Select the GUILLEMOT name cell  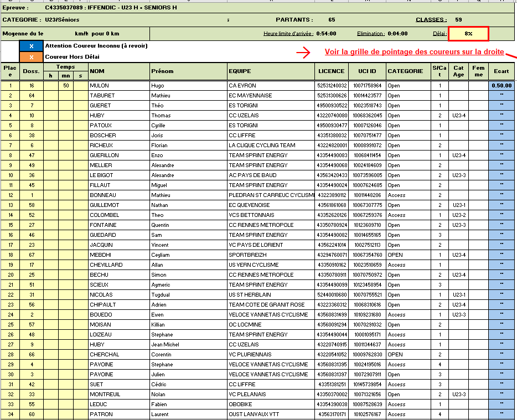click(x=118, y=205)
